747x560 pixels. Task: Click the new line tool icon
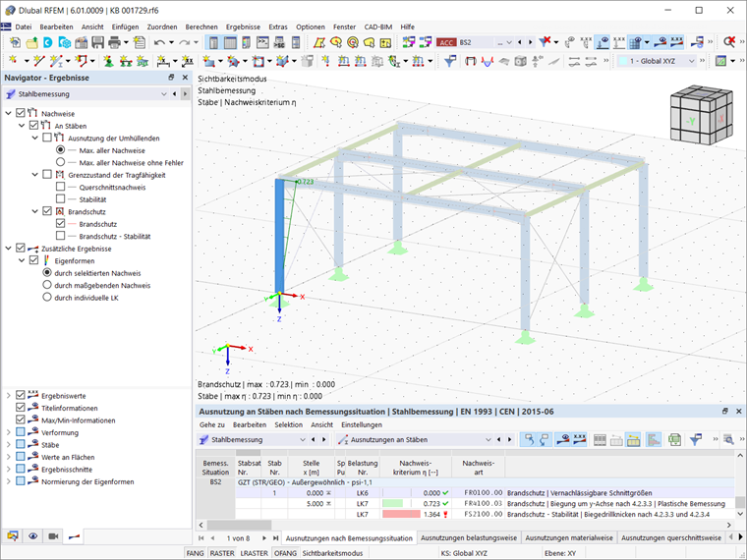(39, 61)
